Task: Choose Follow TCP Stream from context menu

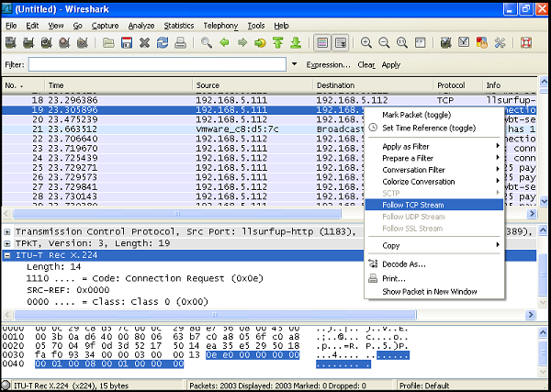Action: (434, 205)
